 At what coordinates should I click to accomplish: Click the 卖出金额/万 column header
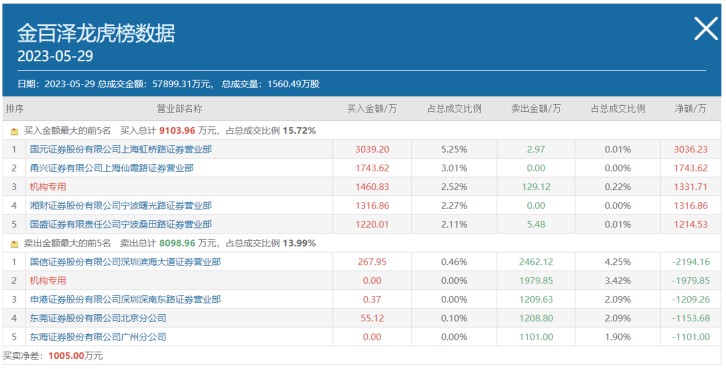pyautogui.click(x=536, y=109)
